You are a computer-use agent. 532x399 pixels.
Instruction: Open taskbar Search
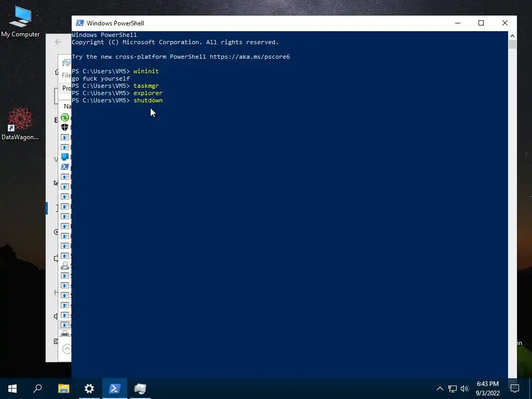point(37,389)
